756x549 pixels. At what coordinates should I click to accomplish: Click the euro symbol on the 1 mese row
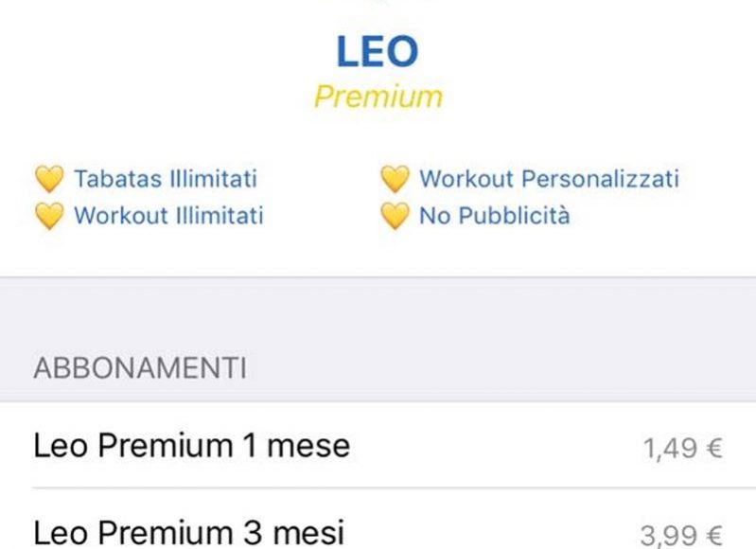pyautogui.click(x=714, y=448)
